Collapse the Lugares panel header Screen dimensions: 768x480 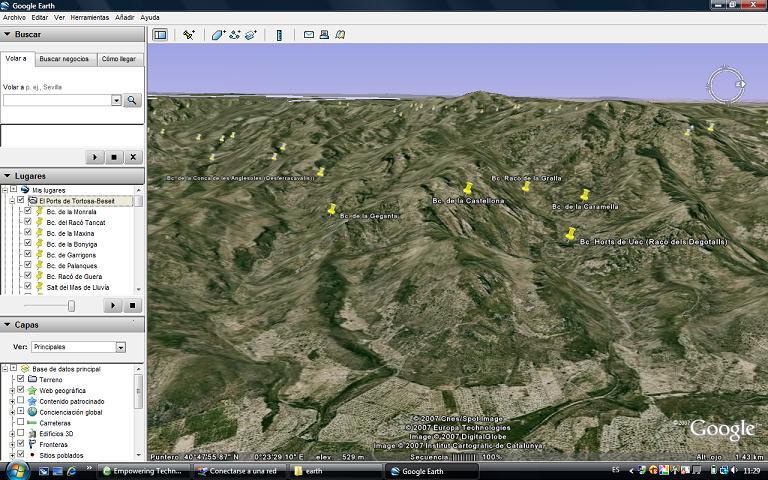tap(72, 176)
